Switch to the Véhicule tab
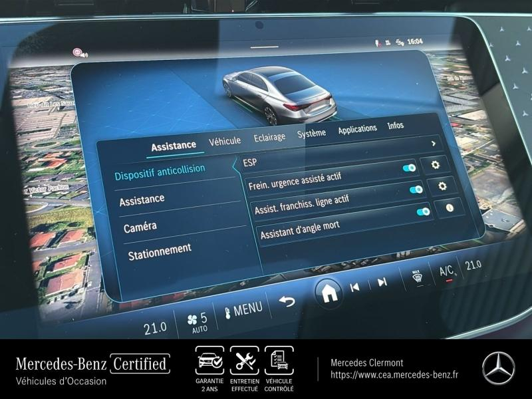532x399 pixels. (225, 141)
